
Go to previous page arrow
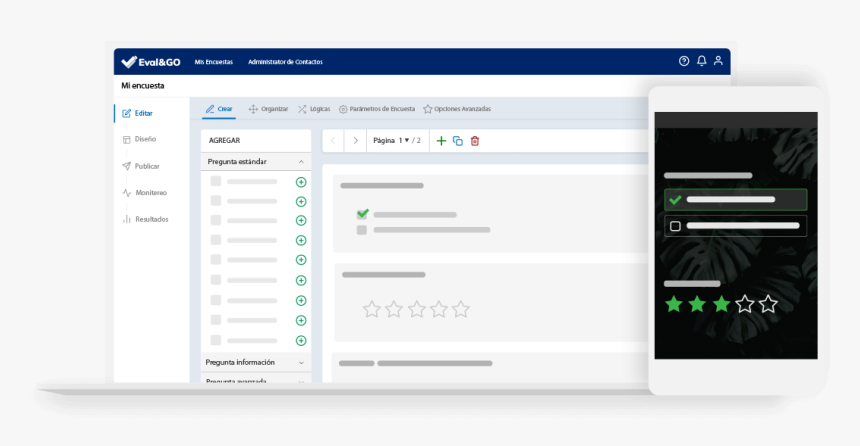[x=333, y=141]
